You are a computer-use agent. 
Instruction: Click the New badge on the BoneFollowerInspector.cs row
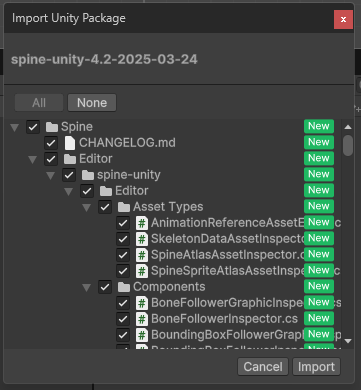point(319,318)
